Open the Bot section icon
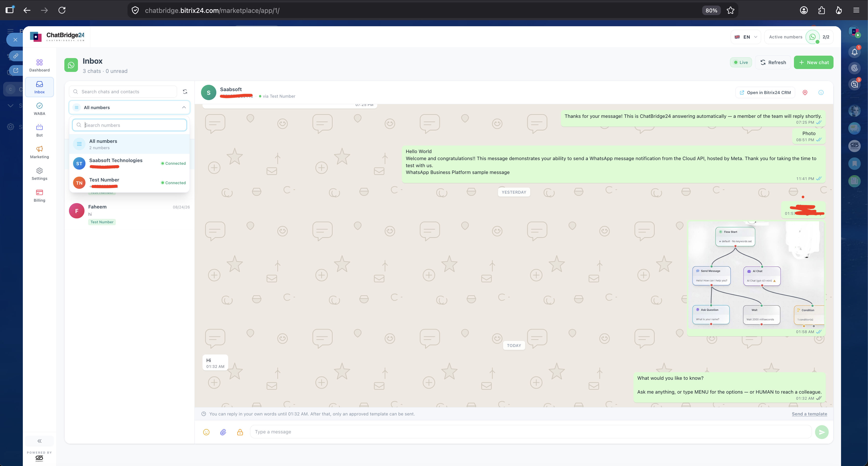Image resolution: width=868 pixels, height=466 pixels. pyautogui.click(x=39, y=127)
